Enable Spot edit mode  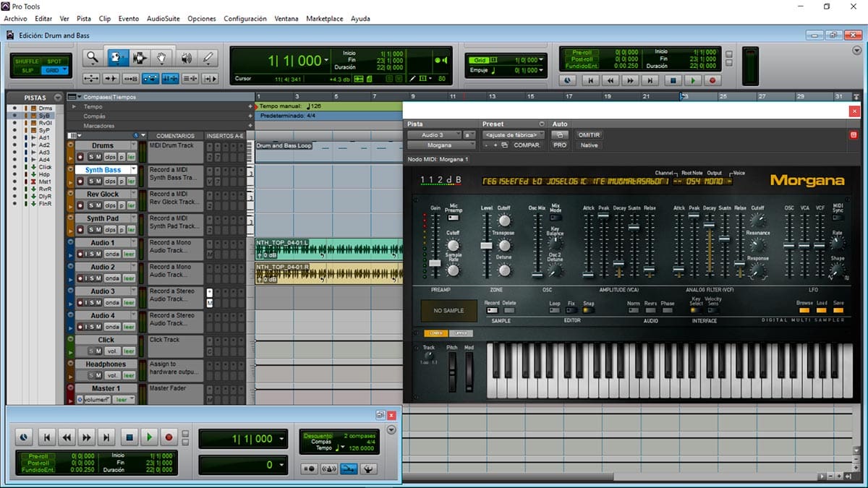54,61
